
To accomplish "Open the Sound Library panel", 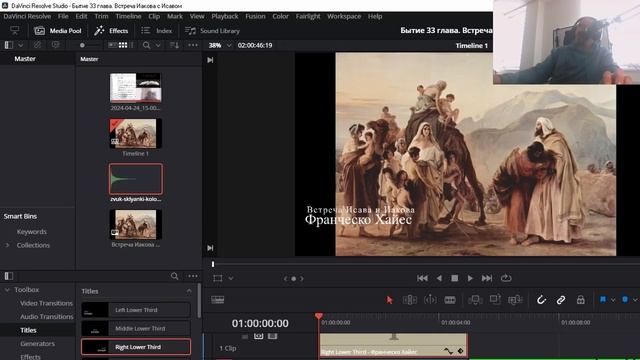I will coord(212,31).
